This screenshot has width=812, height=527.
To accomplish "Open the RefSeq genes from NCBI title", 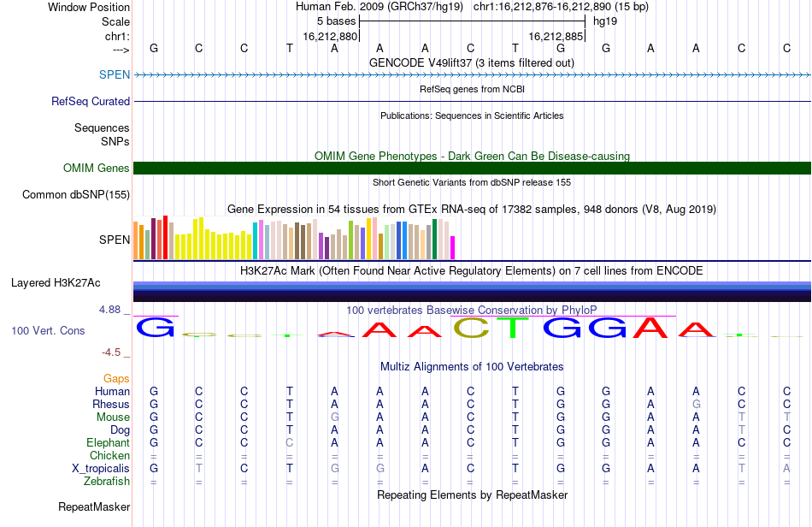I will tap(473, 89).
